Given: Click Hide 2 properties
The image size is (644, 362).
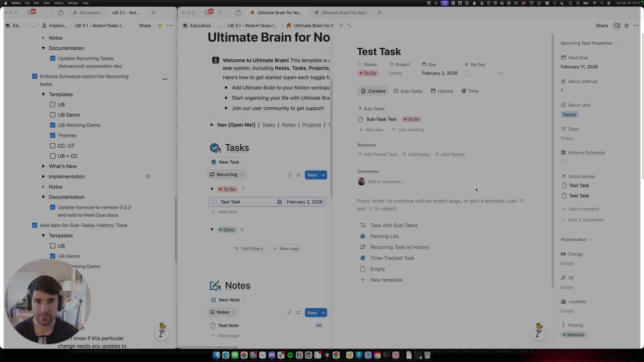Looking at the screenshot, I should tap(583, 220).
